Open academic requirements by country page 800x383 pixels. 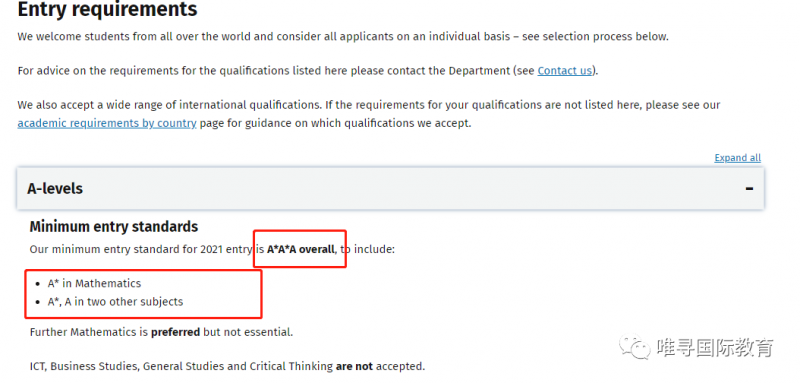click(107, 123)
